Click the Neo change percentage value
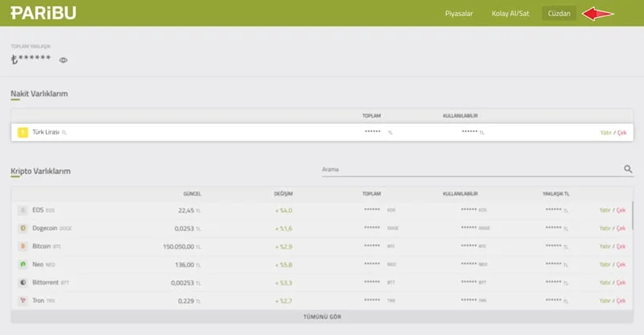The height and width of the screenshot is (335, 644). point(283,265)
